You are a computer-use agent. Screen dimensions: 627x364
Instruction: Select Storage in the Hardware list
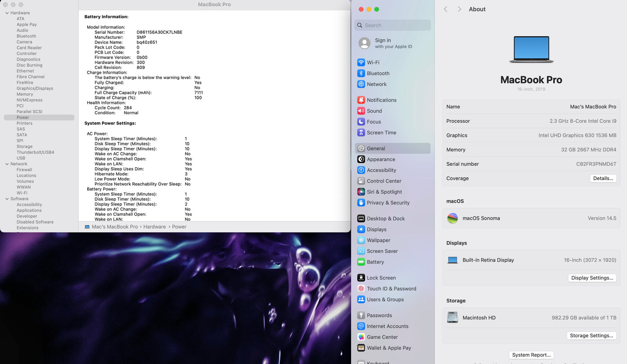point(24,147)
